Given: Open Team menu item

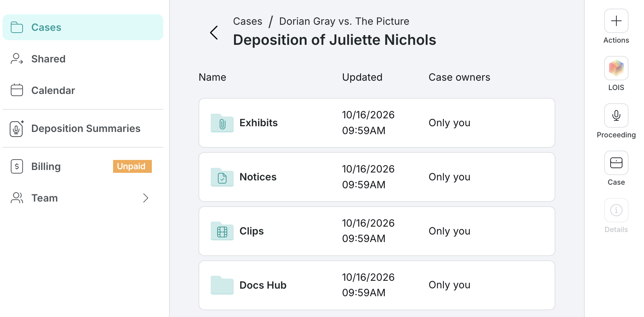Looking at the screenshot, I should pyautogui.click(x=83, y=198).
